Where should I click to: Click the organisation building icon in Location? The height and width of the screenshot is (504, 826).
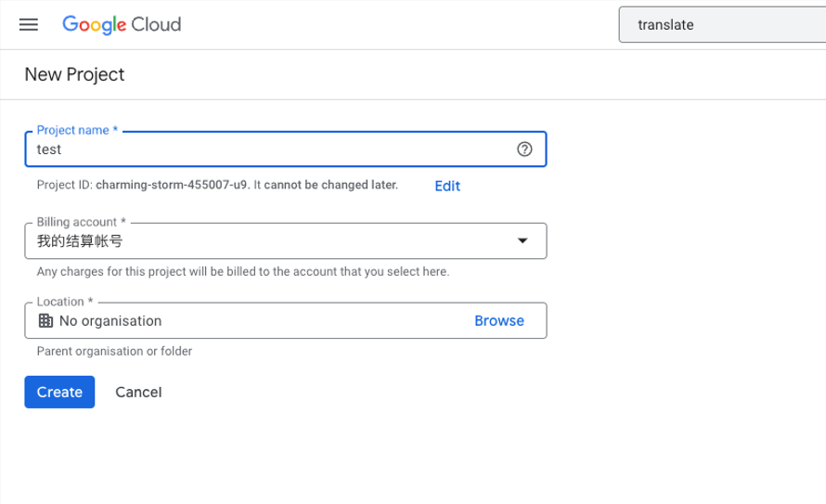coord(45,321)
